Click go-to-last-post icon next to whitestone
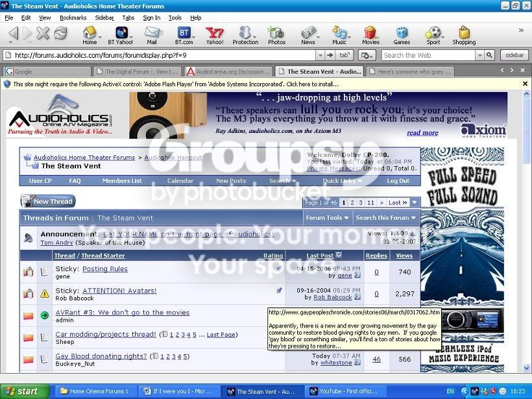The image size is (532, 399). (357, 363)
